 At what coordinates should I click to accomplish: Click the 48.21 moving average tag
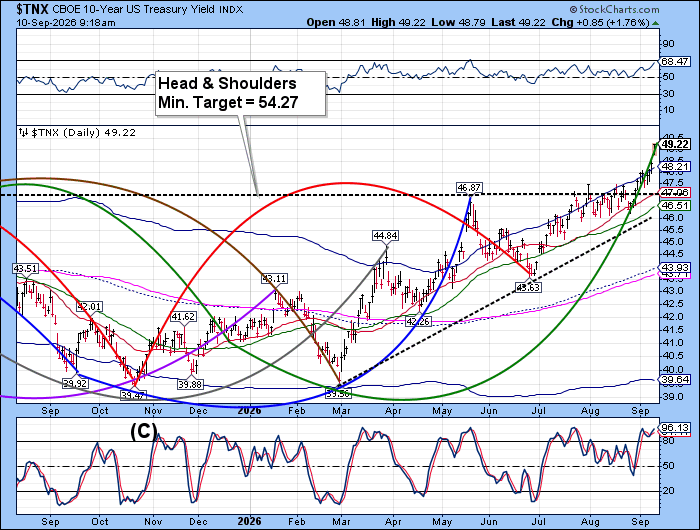(675, 167)
